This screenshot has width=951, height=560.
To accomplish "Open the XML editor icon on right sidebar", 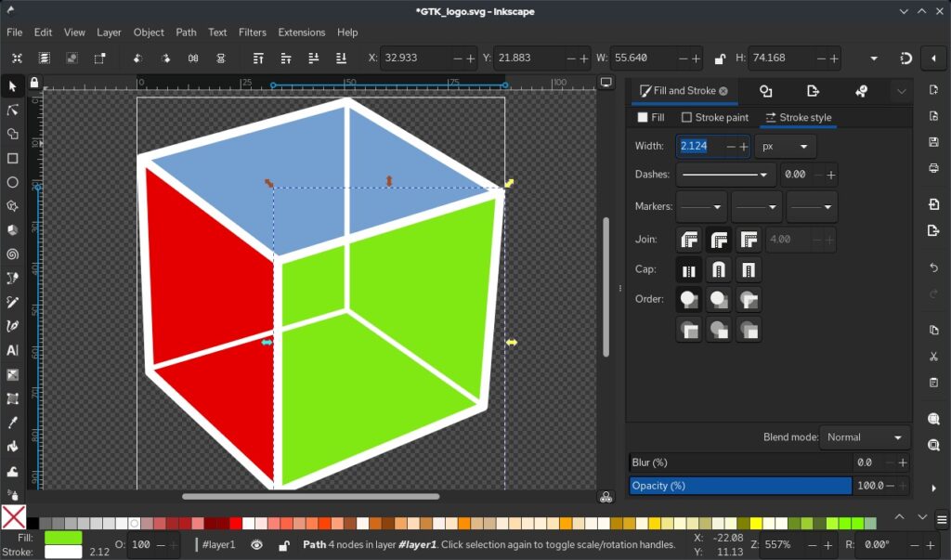I will [934, 382].
